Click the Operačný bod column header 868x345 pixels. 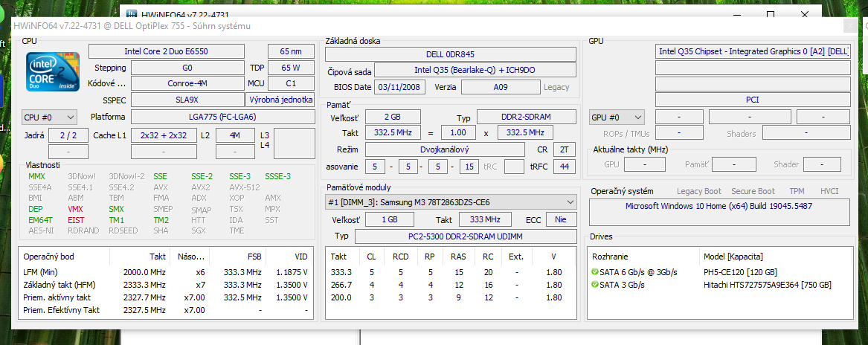click(64, 257)
